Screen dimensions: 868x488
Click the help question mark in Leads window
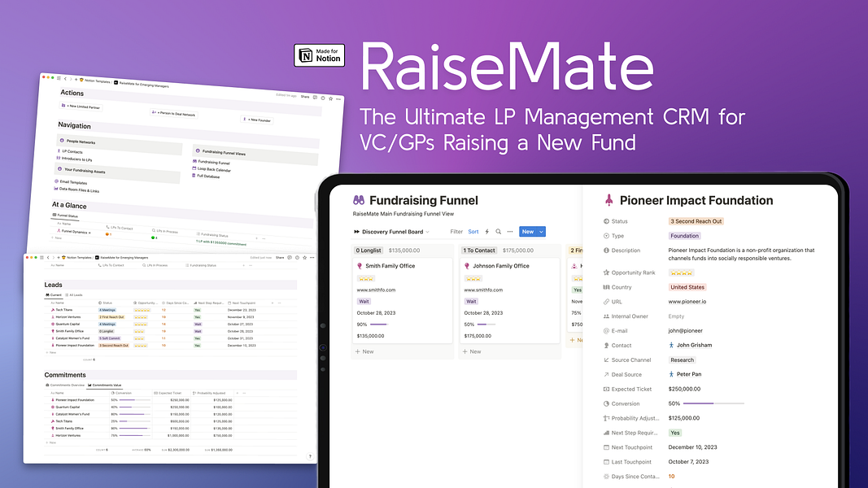(310, 456)
